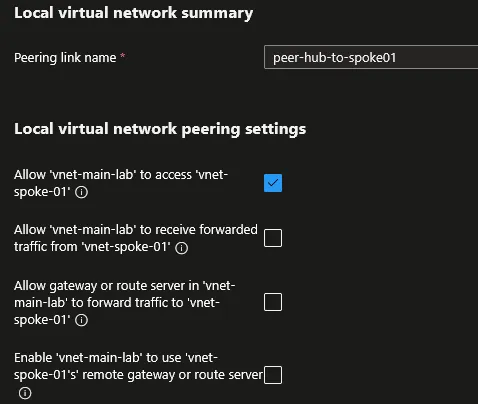Image resolution: width=478 pixels, height=404 pixels.
Task: Click label text Enable 'vnet-main-lab' to use remote gateway
Action: click(138, 366)
